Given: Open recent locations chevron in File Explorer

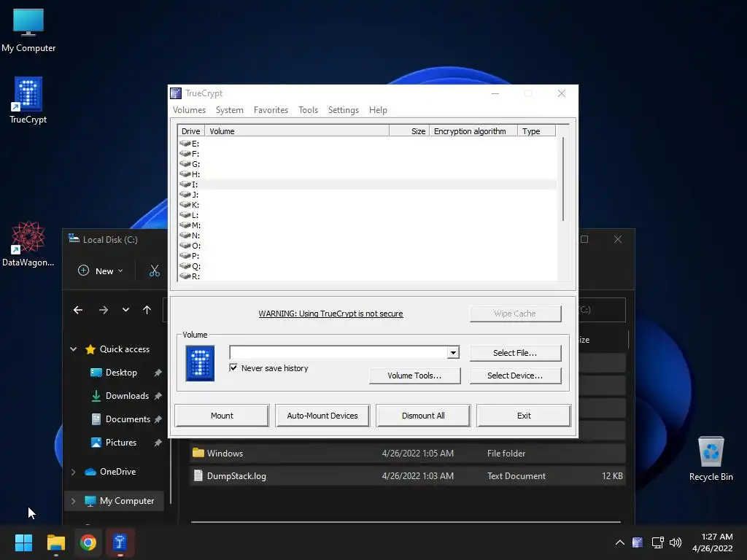Looking at the screenshot, I should pos(125,310).
